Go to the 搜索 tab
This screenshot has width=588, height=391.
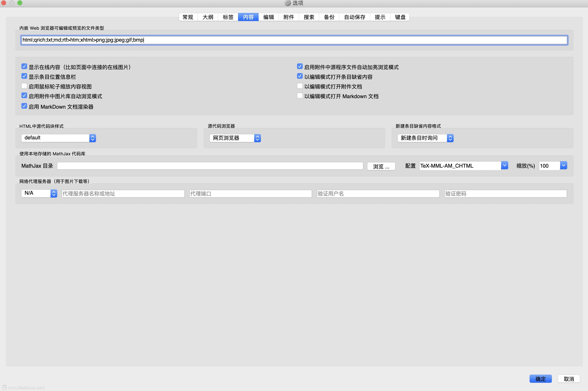(x=309, y=17)
